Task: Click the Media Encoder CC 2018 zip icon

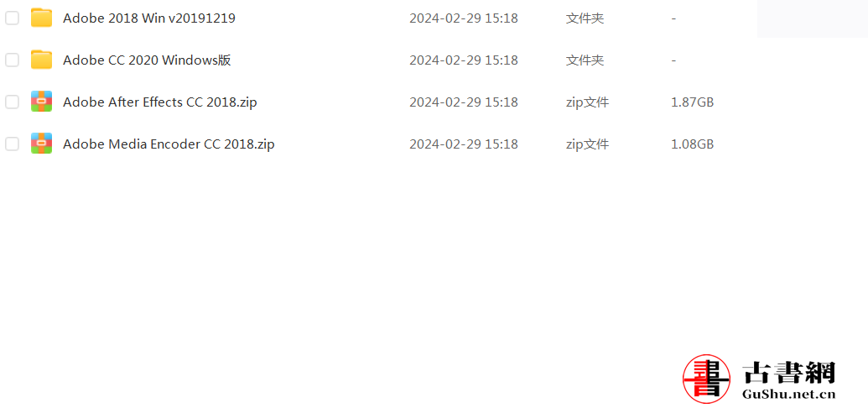Action: click(x=42, y=144)
